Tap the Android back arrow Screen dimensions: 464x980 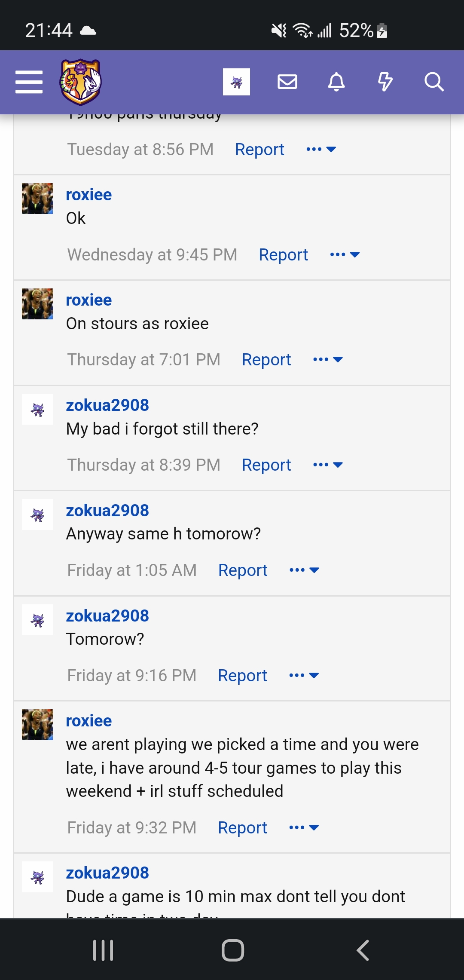click(363, 950)
